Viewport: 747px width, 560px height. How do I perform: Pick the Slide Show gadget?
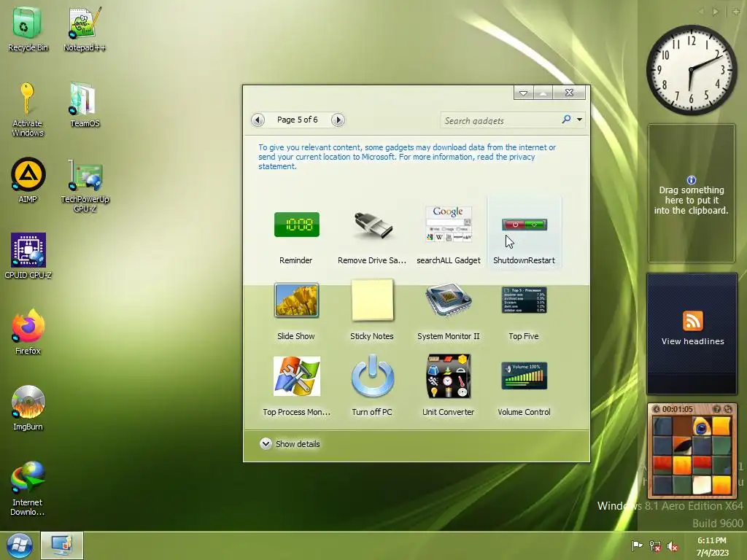tap(296, 312)
